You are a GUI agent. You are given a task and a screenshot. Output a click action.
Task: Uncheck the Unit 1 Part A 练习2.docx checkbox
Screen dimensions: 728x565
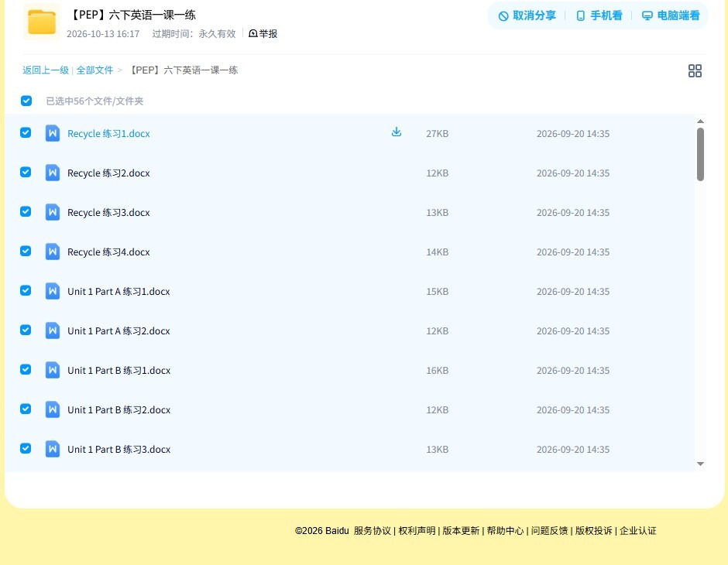[x=26, y=330]
